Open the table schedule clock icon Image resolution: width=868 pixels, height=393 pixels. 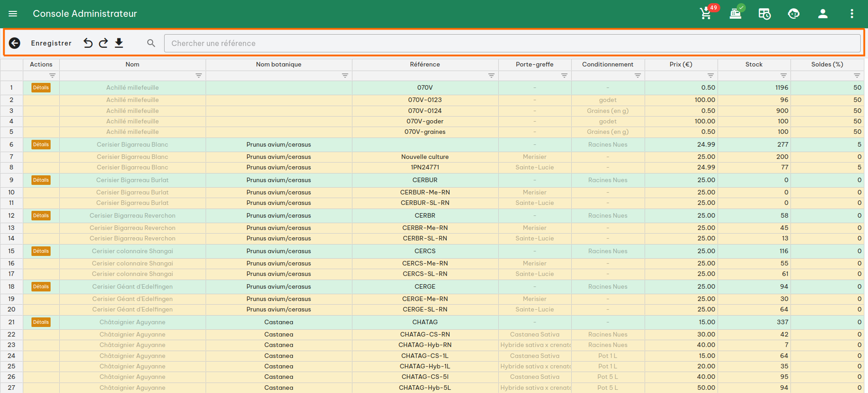(x=765, y=14)
